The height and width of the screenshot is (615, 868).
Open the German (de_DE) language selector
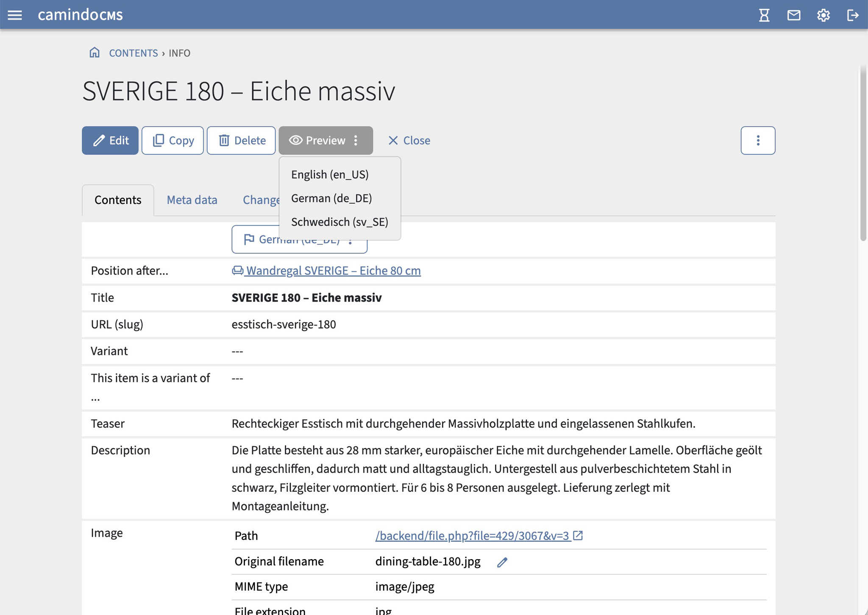pyautogui.click(x=299, y=239)
